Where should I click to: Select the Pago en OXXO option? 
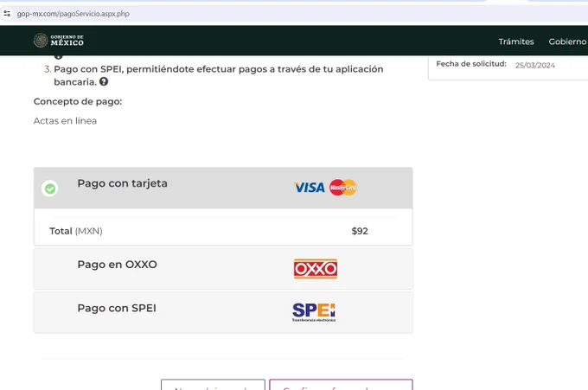(x=223, y=268)
